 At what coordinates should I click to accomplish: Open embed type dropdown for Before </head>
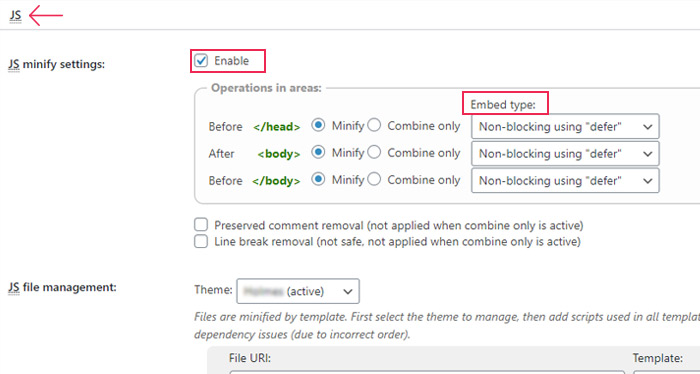point(565,126)
